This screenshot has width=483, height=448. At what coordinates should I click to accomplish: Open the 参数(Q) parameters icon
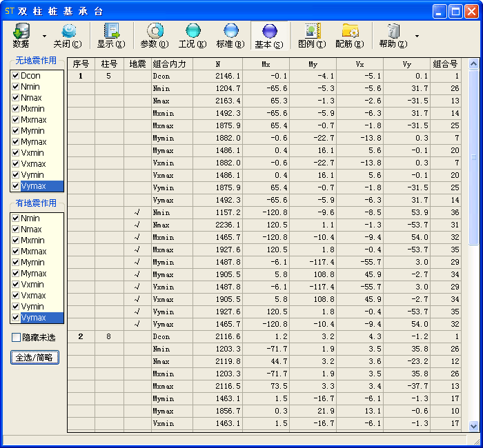(x=155, y=35)
